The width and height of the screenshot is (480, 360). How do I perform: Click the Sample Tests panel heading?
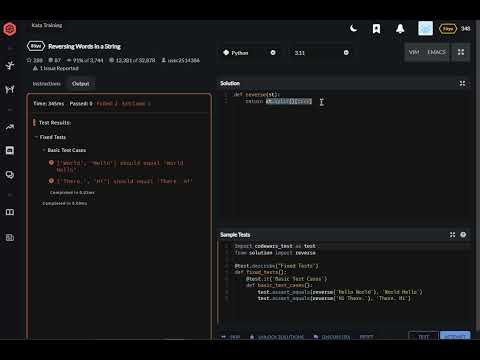(235, 235)
